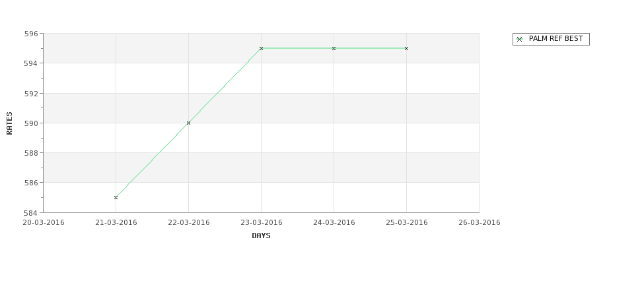Click the 584 y-axis tick label

31,213
